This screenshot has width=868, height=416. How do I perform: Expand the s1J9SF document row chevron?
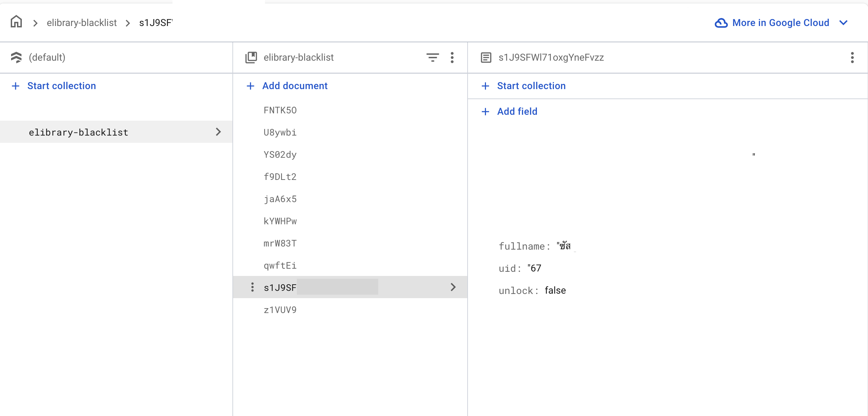tap(453, 287)
